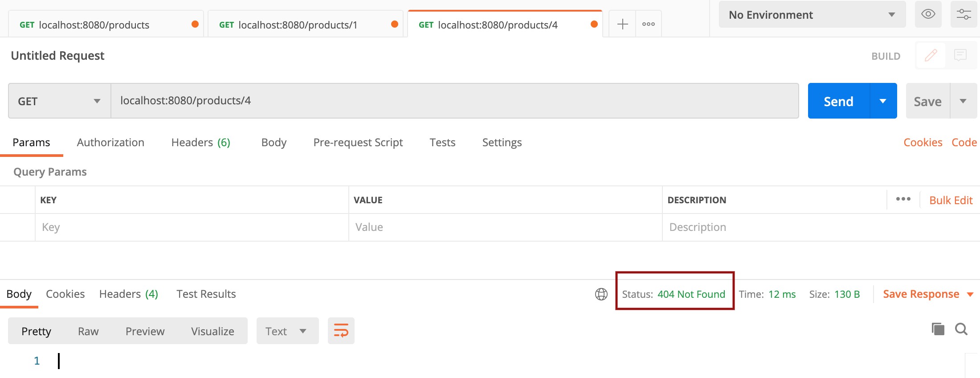
Task: Open the Text format dropdown
Action: 287,331
